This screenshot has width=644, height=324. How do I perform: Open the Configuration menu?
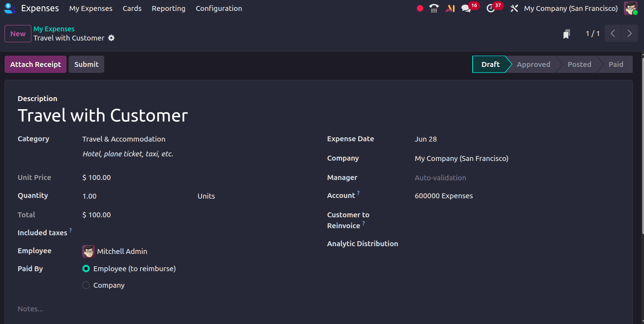(x=219, y=8)
